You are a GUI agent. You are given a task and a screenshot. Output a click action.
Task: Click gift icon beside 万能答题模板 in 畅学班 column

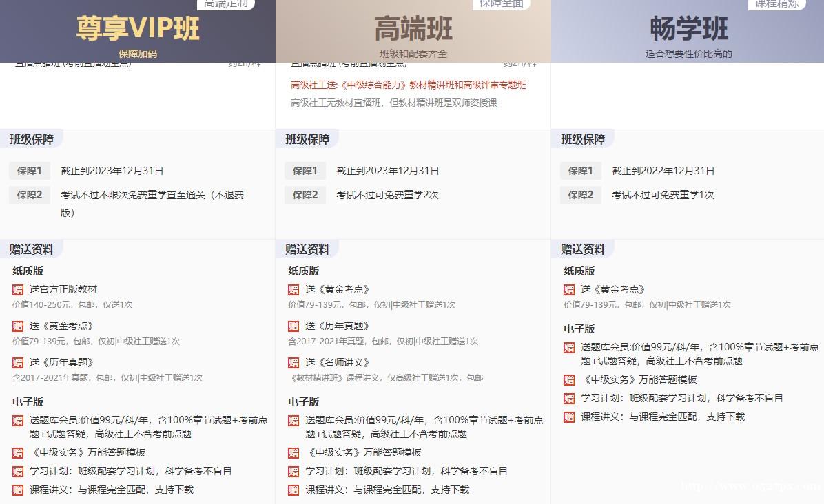(569, 380)
